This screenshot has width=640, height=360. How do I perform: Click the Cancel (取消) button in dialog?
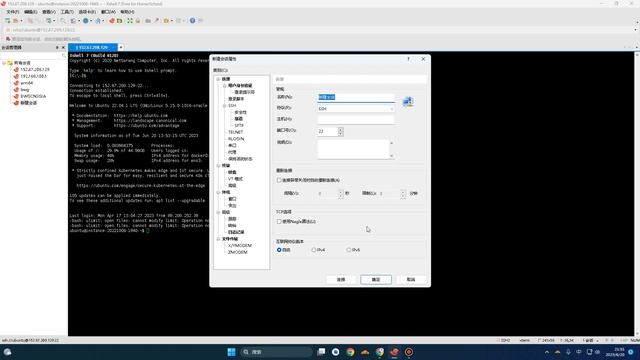[411, 280]
